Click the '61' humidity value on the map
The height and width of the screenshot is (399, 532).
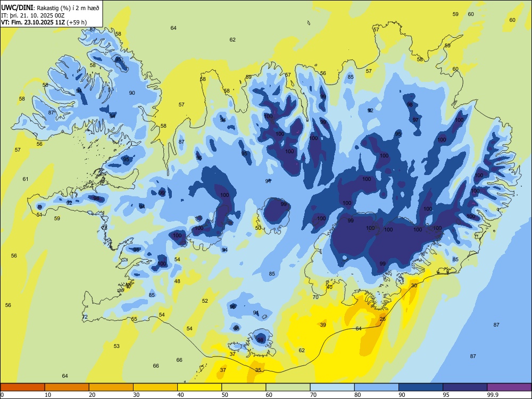pos(26,179)
